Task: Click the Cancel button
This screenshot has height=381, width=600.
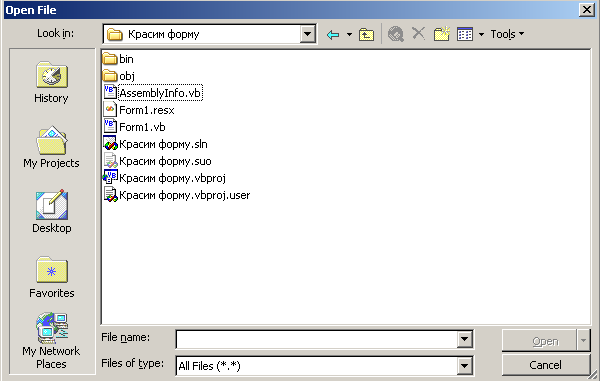Action: (546, 365)
